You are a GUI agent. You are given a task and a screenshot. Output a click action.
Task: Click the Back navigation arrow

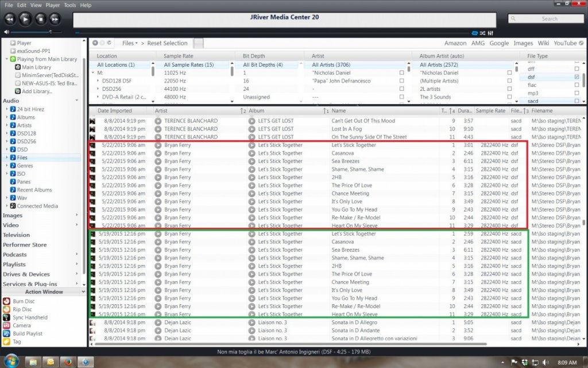95,43
